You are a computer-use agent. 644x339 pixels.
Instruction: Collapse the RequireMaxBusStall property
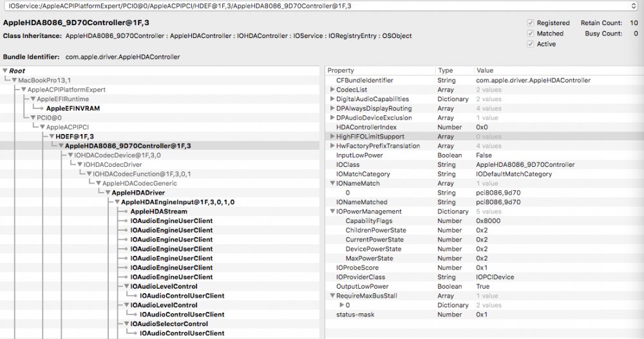click(x=332, y=296)
